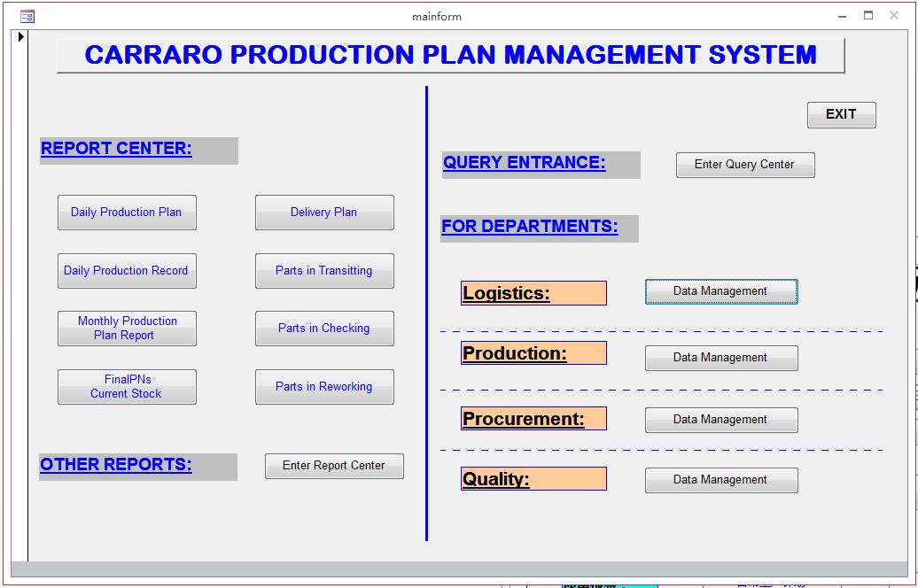This screenshot has width=918, height=588.
Task: Open Data Management for Quality
Action: [721, 480]
